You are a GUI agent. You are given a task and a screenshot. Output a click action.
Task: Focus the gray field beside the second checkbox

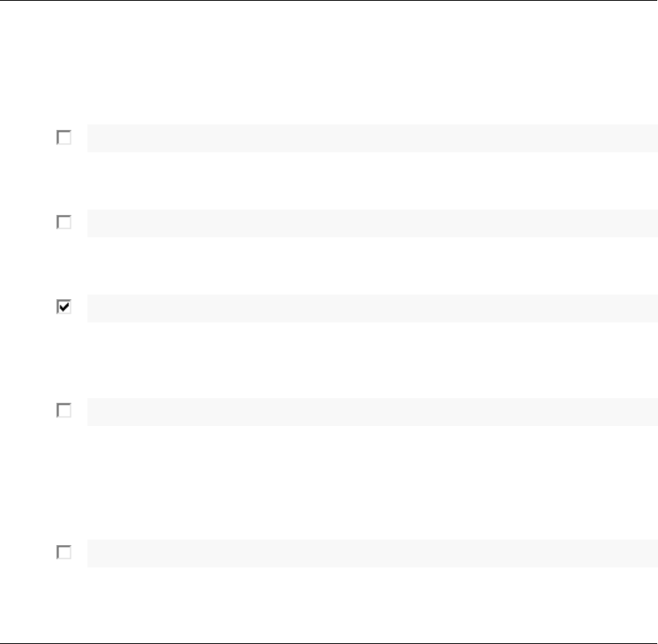point(371,223)
